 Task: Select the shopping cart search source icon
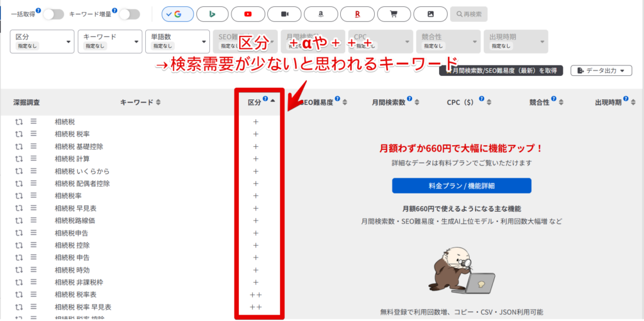click(x=394, y=14)
